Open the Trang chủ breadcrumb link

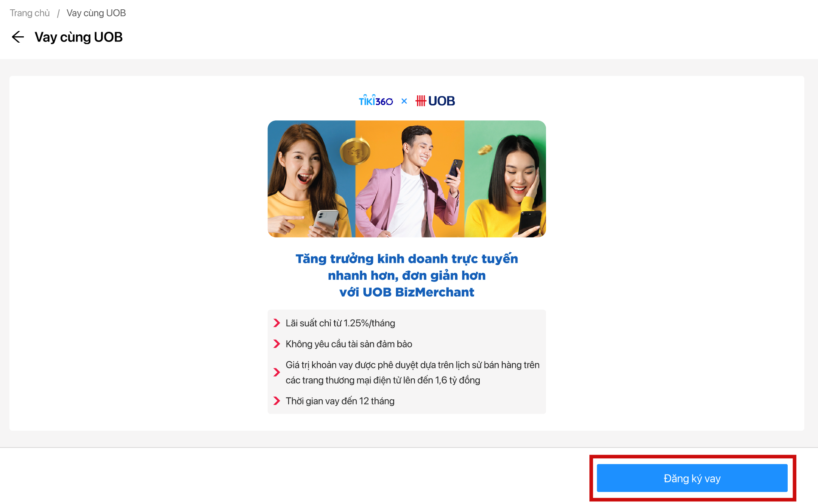[30, 13]
